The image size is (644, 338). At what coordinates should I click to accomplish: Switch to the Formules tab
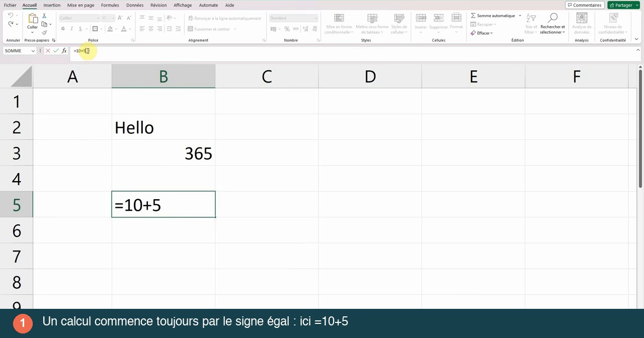(x=110, y=5)
